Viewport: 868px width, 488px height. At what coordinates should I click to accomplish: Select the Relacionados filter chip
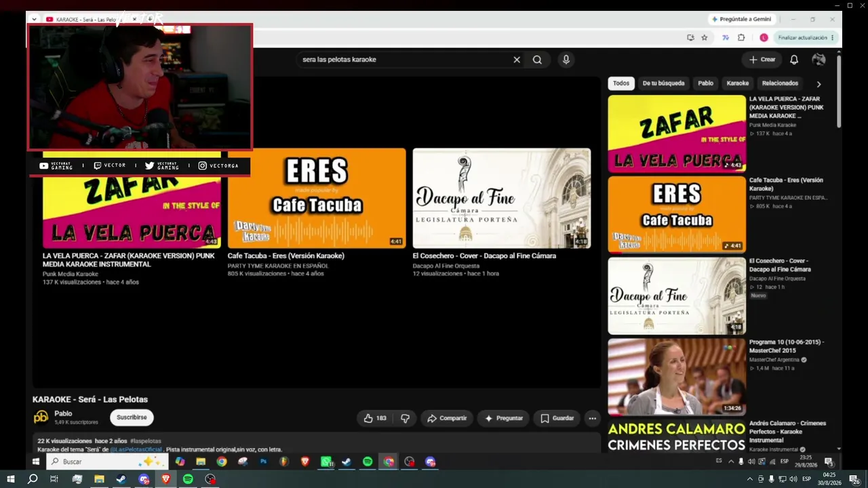[780, 83]
